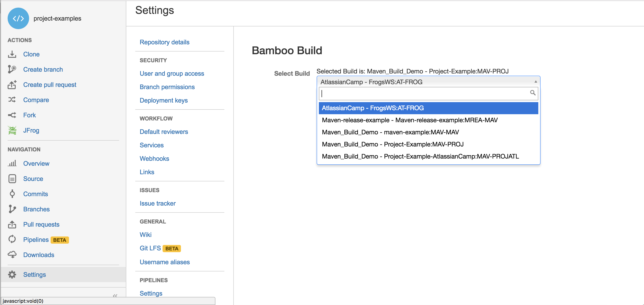Click the Create branch icon
This screenshot has width=644, height=305.
point(12,69)
